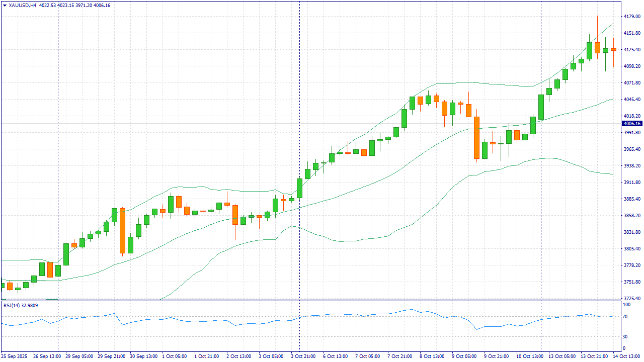644x362 pixels.
Task: Click the 1 Oct 05:00 time label
Action: (174, 356)
